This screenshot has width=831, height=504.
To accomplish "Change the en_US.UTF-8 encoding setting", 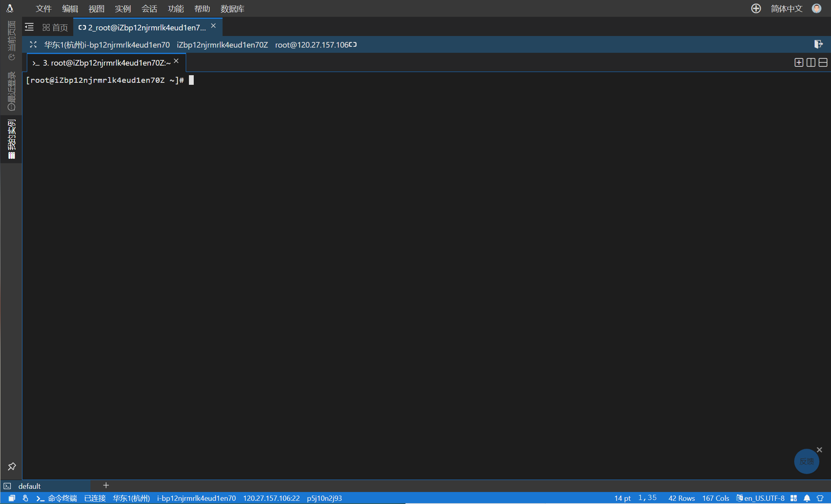I will pyautogui.click(x=760, y=498).
